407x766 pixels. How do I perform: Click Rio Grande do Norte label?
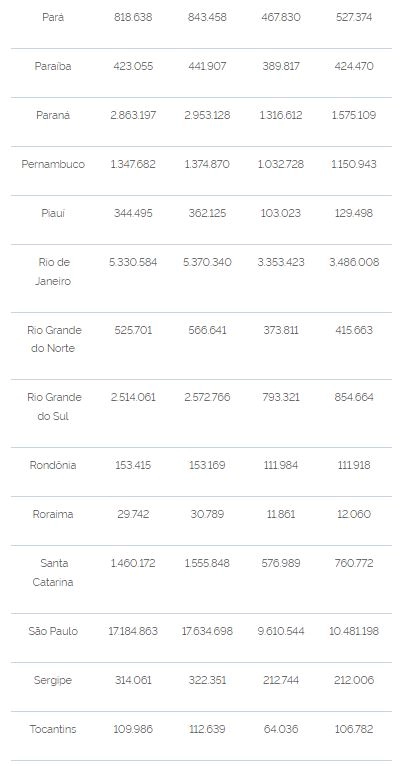click(53, 339)
